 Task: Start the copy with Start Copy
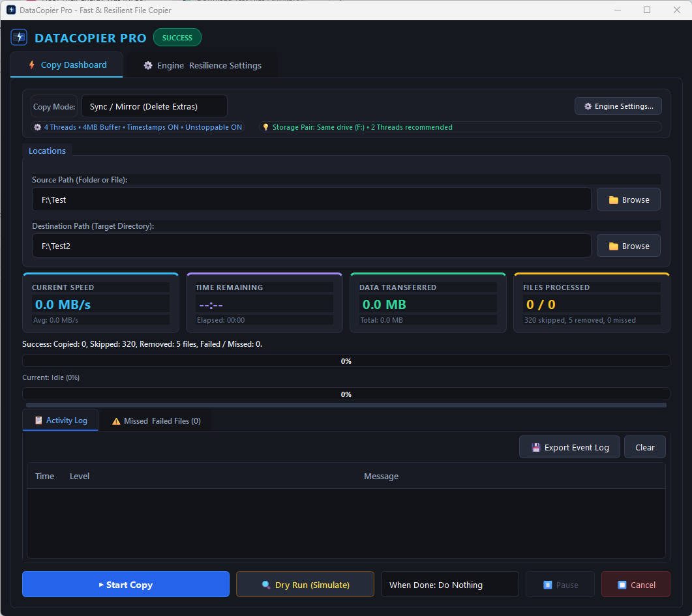click(x=126, y=584)
